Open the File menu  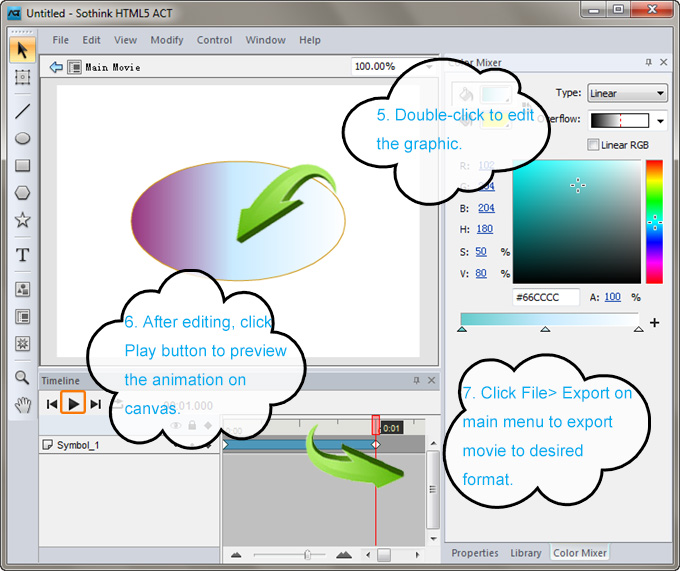point(60,40)
